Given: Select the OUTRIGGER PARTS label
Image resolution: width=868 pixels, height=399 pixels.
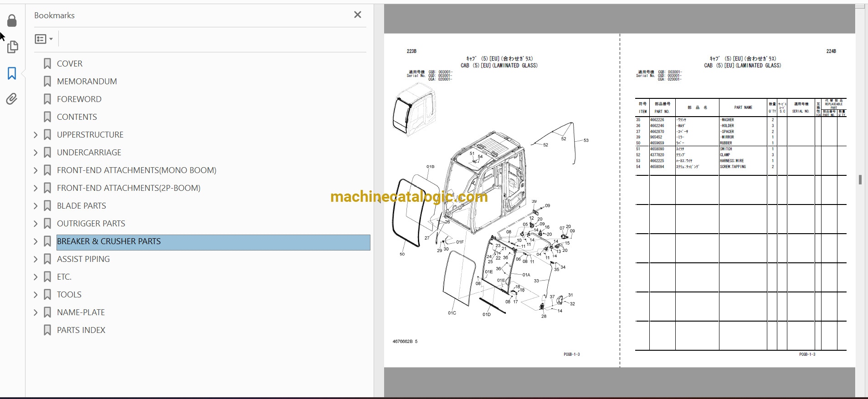Looking at the screenshot, I should tap(91, 224).
